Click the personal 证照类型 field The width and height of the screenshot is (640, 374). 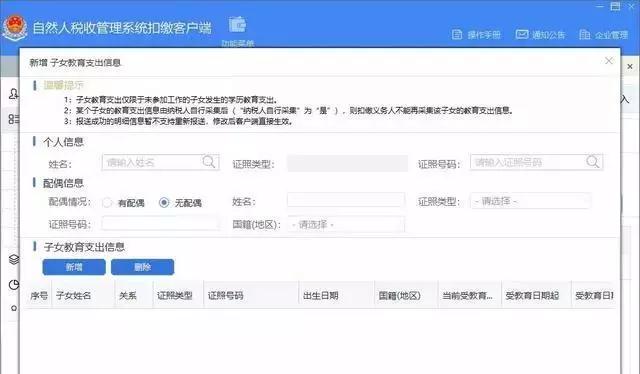pos(347,163)
